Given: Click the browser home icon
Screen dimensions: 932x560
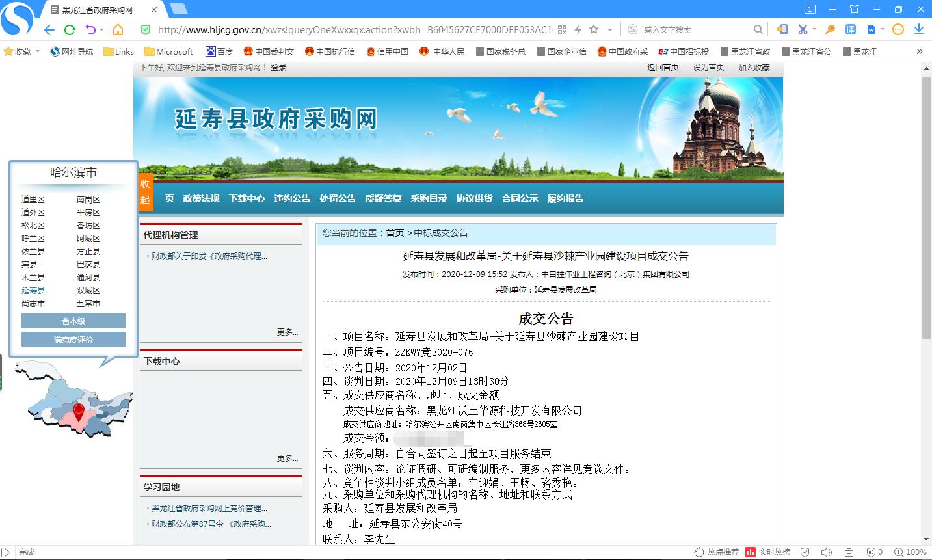Looking at the screenshot, I should 118,29.
